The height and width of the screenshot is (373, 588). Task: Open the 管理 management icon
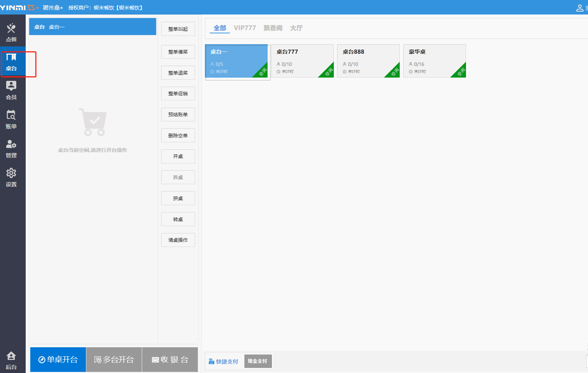(11, 148)
